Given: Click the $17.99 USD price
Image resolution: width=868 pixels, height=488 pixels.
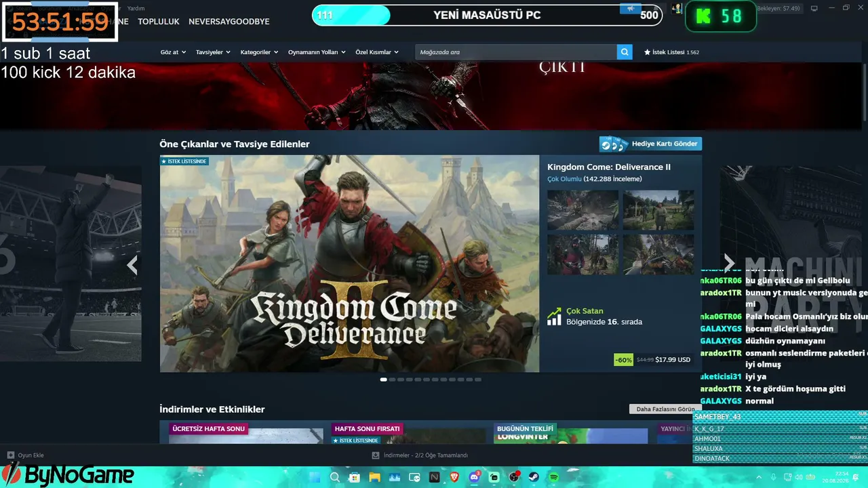Looking at the screenshot, I should point(673,360).
